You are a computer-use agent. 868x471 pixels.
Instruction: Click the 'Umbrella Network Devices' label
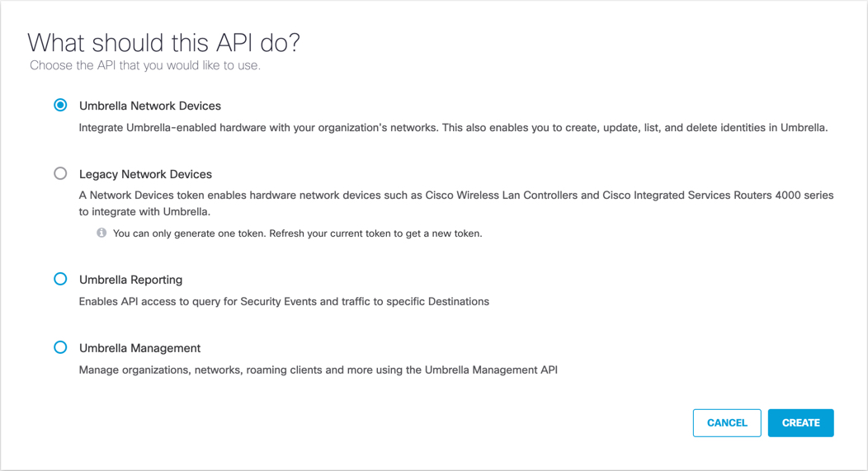[x=150, y=106]
